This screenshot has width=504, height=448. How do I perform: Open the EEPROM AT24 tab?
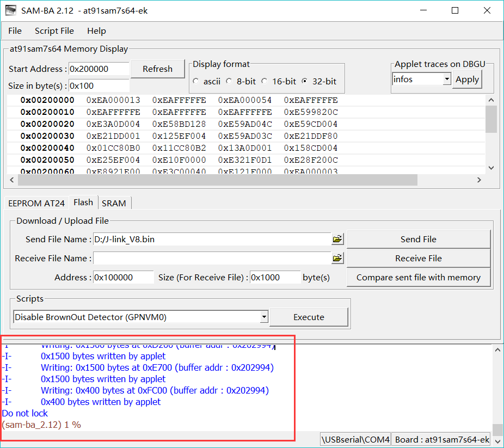(x=36, y=202)
